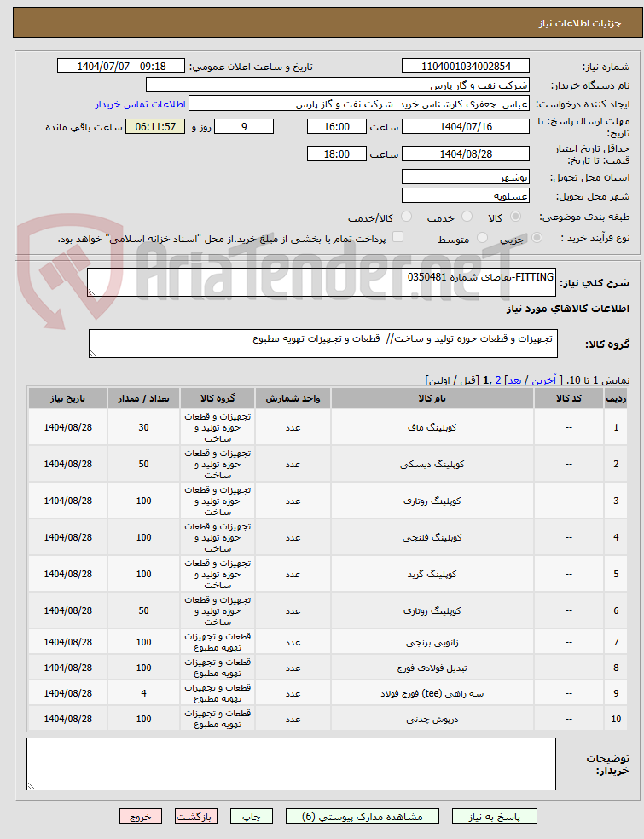
Task: Select the 'کالا' radio button
Action: point(515,217)
